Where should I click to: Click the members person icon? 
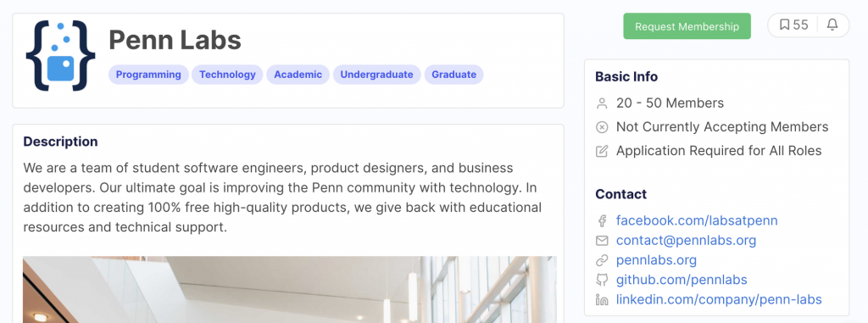pos(602,103)
